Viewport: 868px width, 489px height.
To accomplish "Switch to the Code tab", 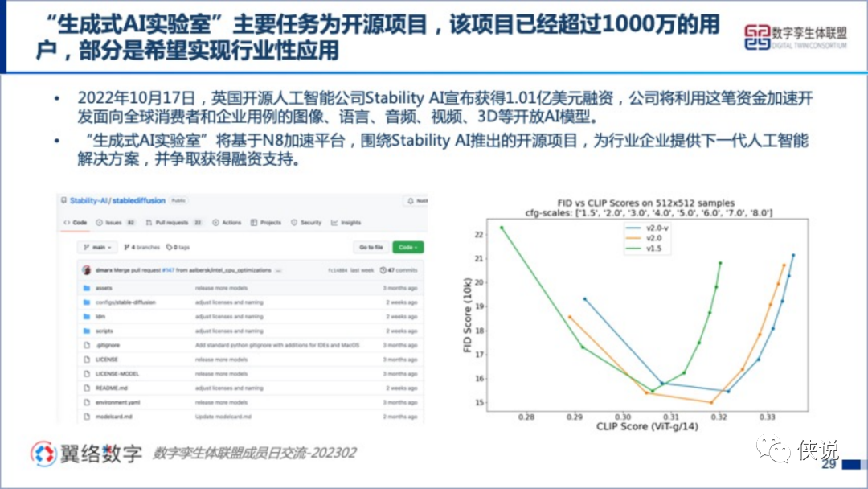I will (x=76, y=223).
